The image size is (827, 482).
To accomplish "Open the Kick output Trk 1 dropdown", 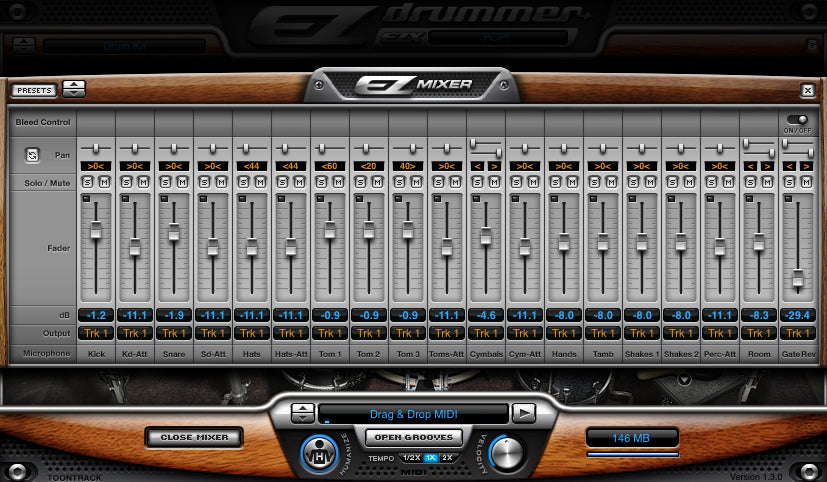I will coord(97,333).
